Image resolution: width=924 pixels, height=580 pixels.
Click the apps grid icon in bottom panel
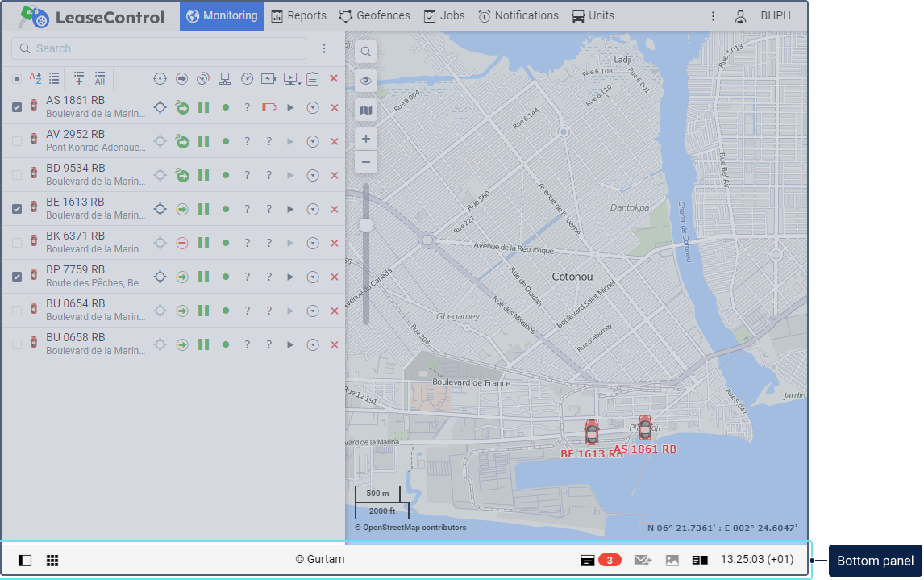click(52, 561)
